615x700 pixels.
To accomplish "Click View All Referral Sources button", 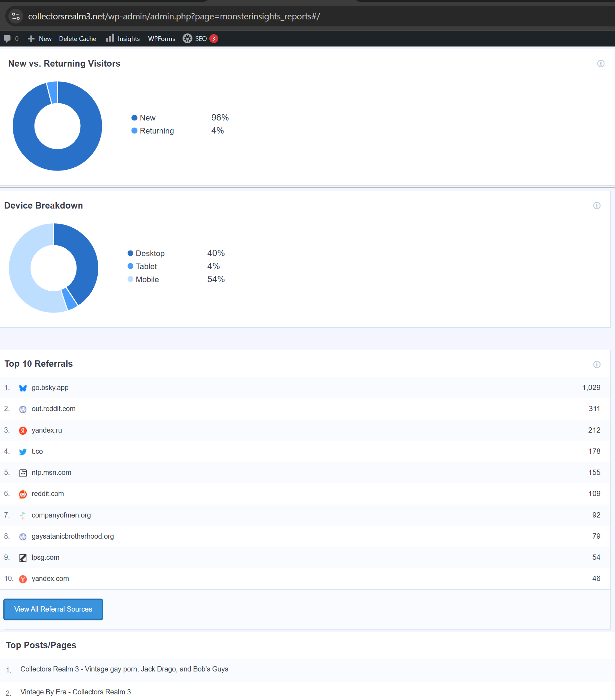I will point(53,609).
